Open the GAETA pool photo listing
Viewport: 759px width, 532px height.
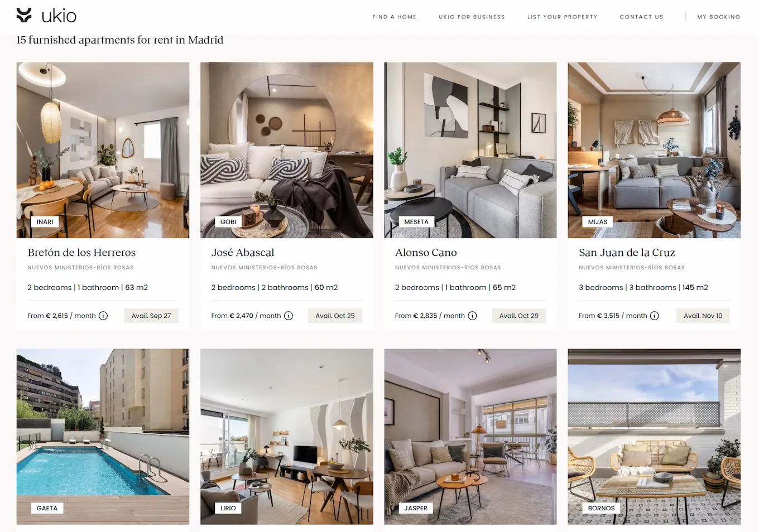103,437
